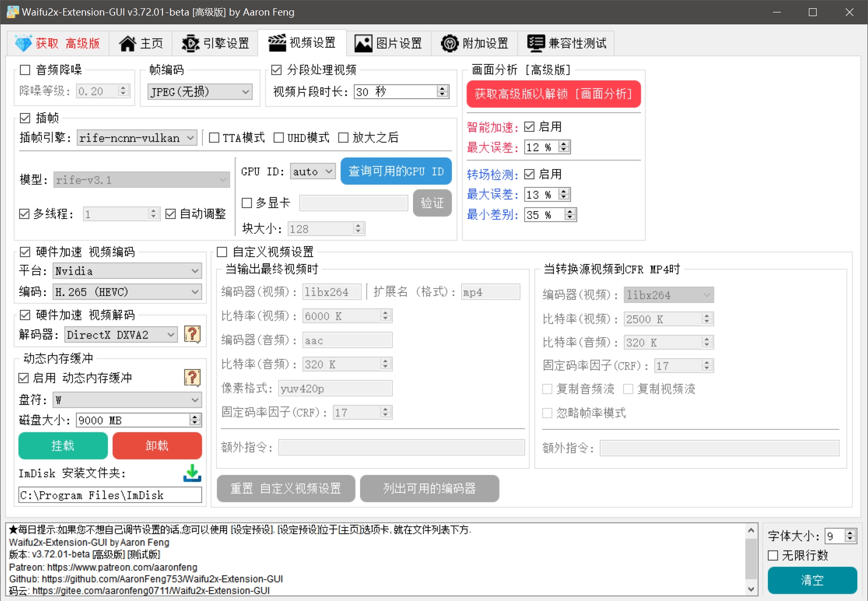This screenshot has width=868, height=601.
Task: Click the ImDisk install folder path field
Action: click(110, 495)
